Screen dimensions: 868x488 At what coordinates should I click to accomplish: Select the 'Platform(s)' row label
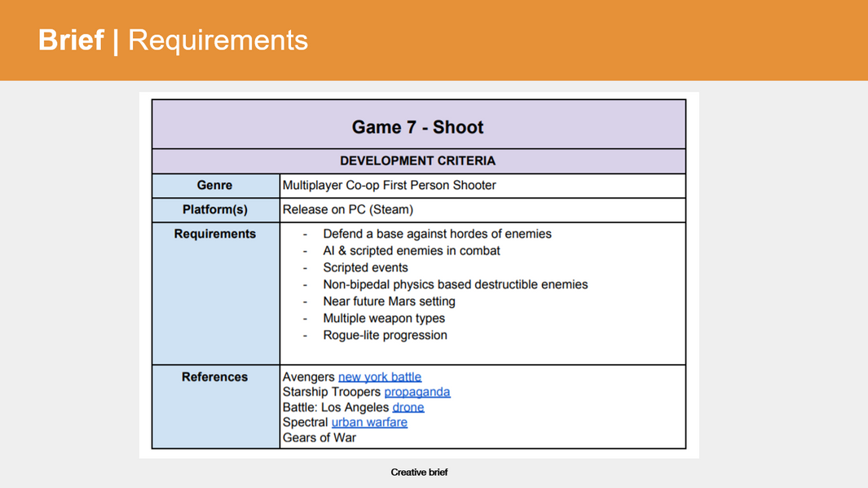(x=215, y=209)
